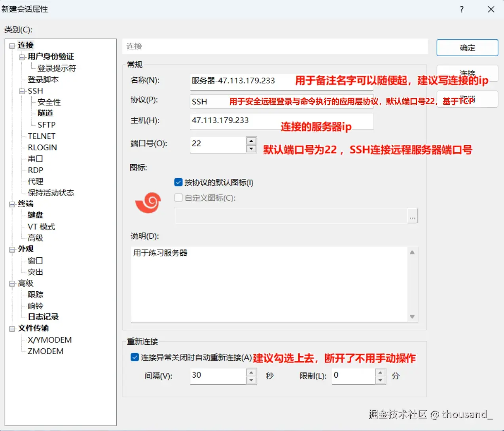The height and width of the screenshot is (431, 504).
Task: Select VT 模式 under 终端
Action: 41,227
